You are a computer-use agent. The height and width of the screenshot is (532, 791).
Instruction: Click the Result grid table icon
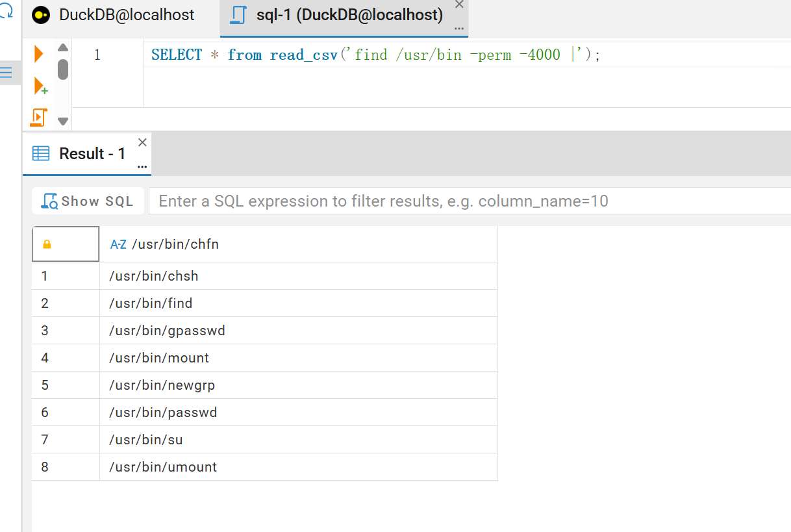click(41, 153)
